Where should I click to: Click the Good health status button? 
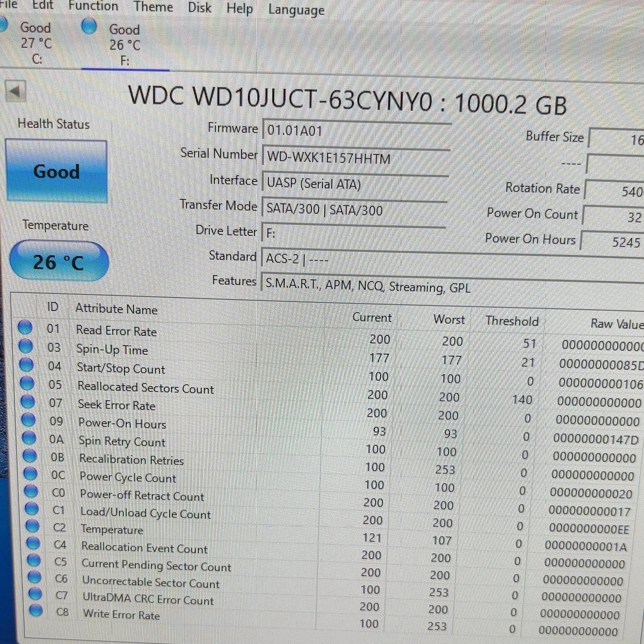[57, 171]
